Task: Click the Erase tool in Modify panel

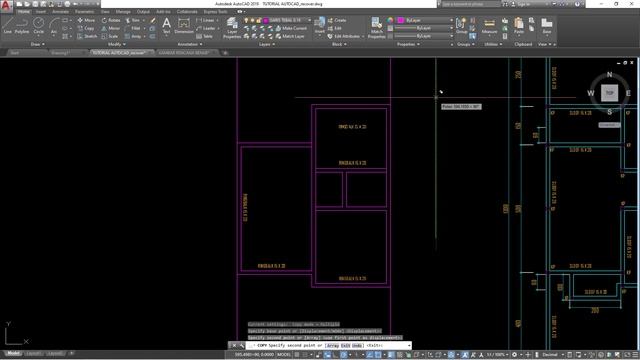Action: (x=153, y=20)
